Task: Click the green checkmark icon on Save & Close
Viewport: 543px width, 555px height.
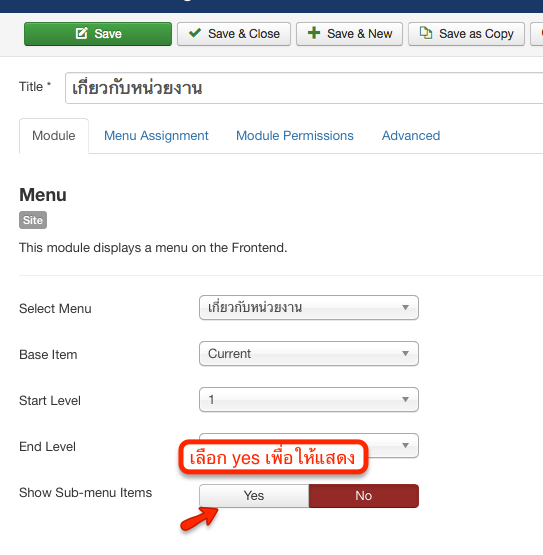Action: pos(195,33)
